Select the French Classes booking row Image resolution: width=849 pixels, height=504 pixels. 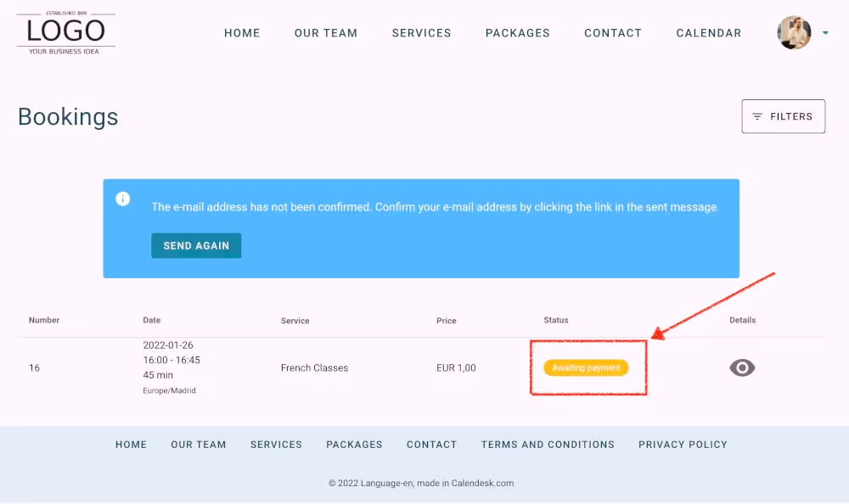coord(314,367)
